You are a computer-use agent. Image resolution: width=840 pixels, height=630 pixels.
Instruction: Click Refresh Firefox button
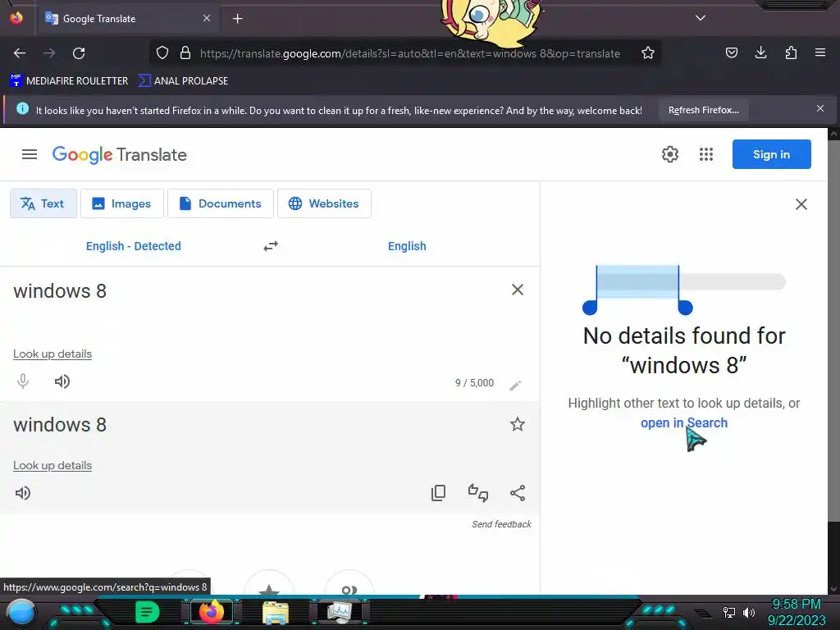703,111
